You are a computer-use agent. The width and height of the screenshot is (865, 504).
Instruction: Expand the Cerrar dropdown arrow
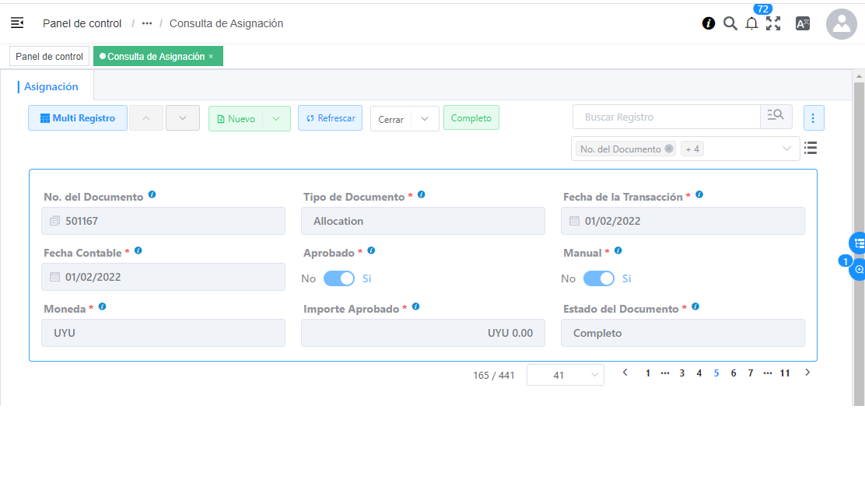[424, 119]
